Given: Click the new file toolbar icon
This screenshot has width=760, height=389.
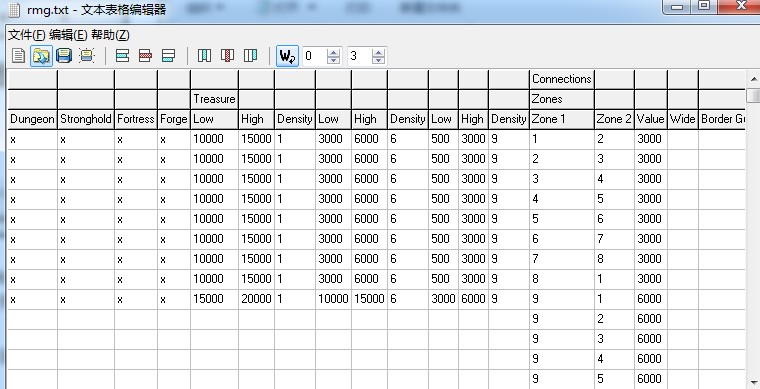Looking at the screenshot, I should tap(18, 56).
